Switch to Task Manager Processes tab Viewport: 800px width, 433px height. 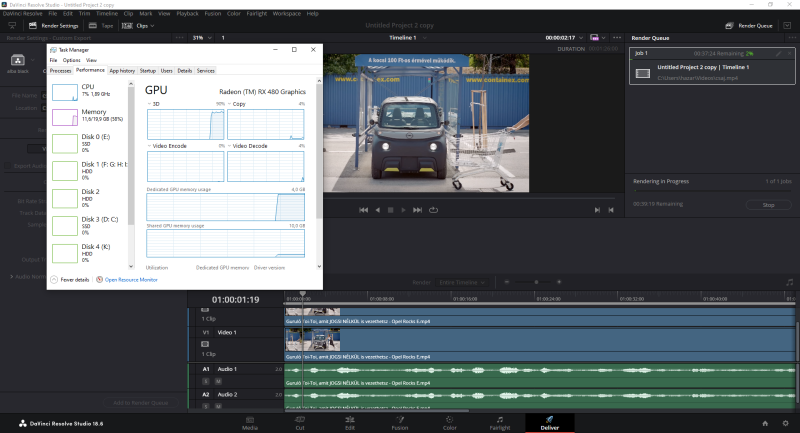pyautogui.click(x=60, y=71)
